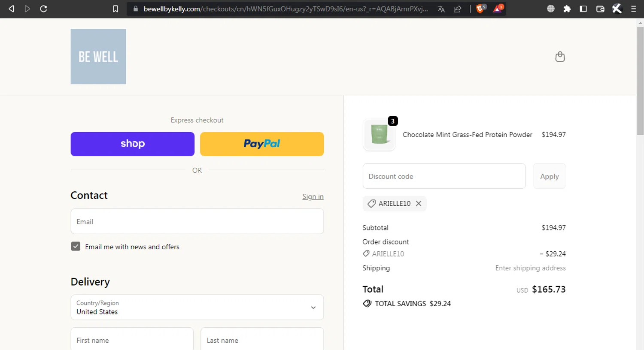Uncheck Email me with news and offers
Screen dimensions: 644x350
click(76, 246)
